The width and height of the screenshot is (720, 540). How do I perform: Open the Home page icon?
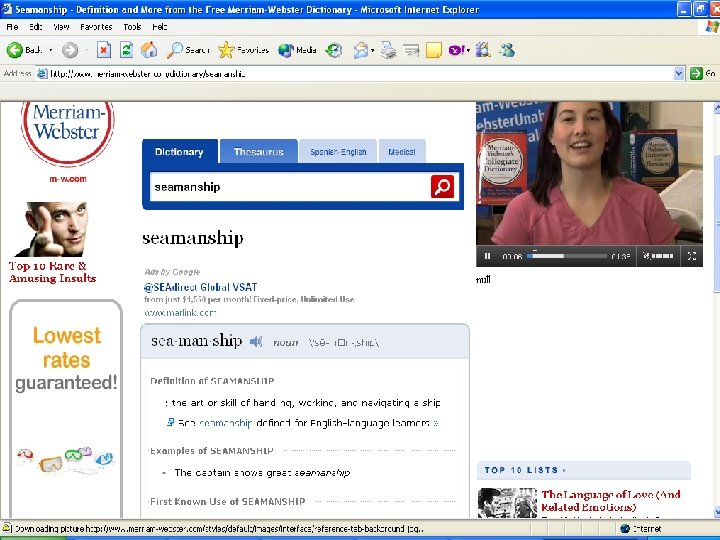click(149, 50)
